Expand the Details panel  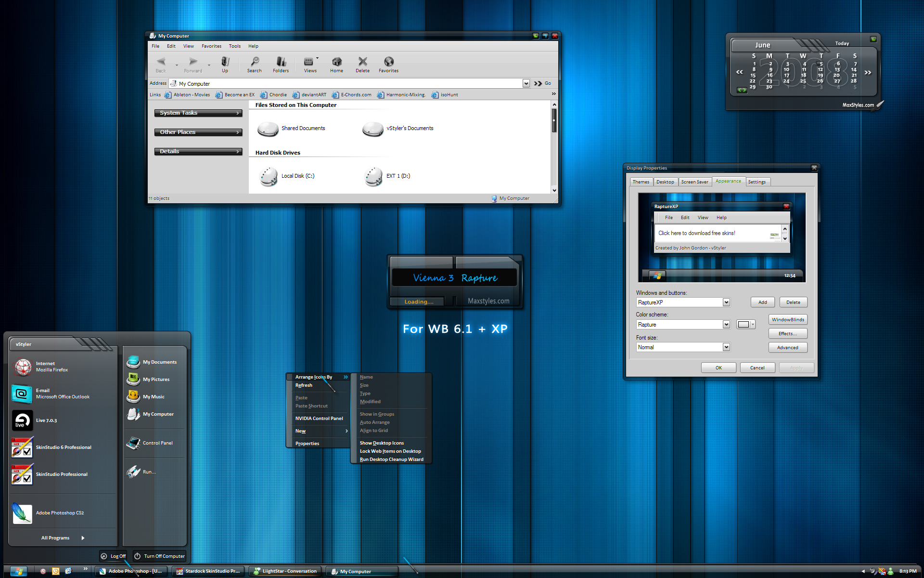pos(198,151)
